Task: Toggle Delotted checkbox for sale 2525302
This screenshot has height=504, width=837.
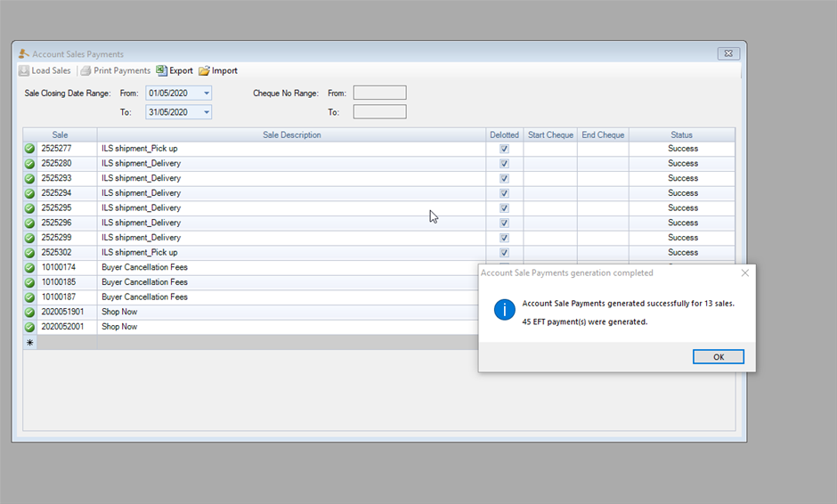Action: 504,253
